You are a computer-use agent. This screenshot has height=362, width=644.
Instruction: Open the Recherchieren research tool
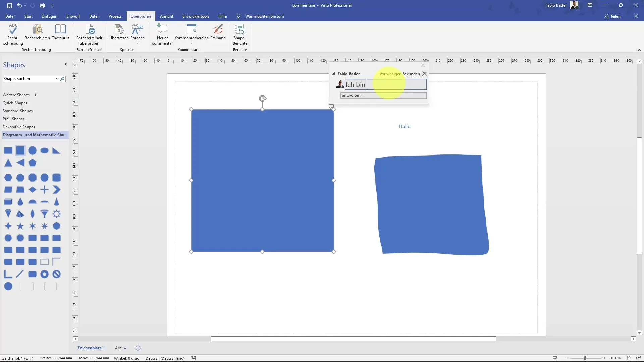click(x=37, y=32)
